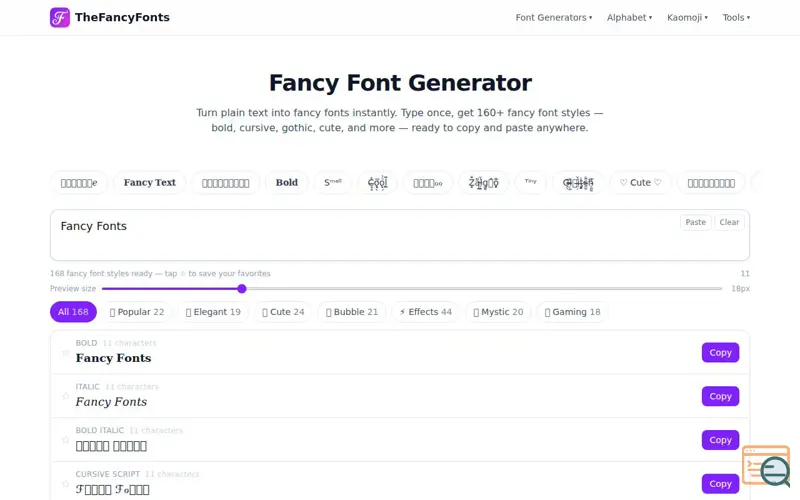Screen dimensions: 800x500
Task: Favorite the Cursive Script style star
Action: point(65,484)
